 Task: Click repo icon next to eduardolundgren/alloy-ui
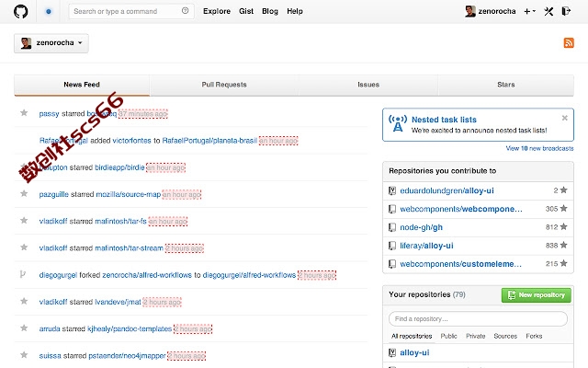coord(392,190)
